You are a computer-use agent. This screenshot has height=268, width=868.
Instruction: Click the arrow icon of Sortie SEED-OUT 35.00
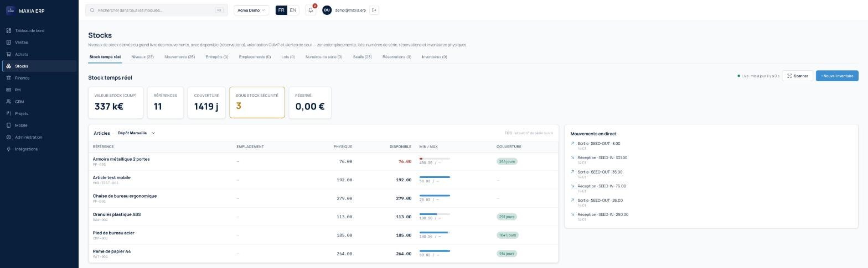[x=573, y=172]
